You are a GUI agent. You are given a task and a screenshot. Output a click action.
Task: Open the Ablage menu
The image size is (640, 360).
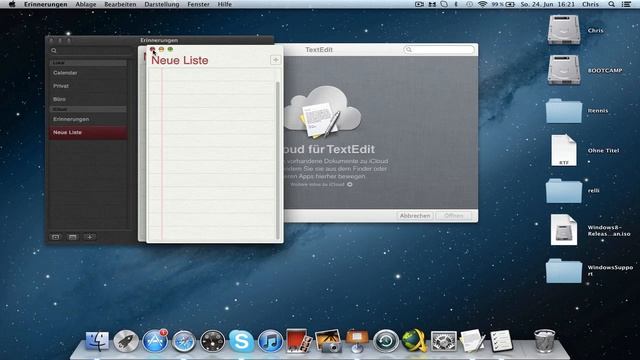85,4
